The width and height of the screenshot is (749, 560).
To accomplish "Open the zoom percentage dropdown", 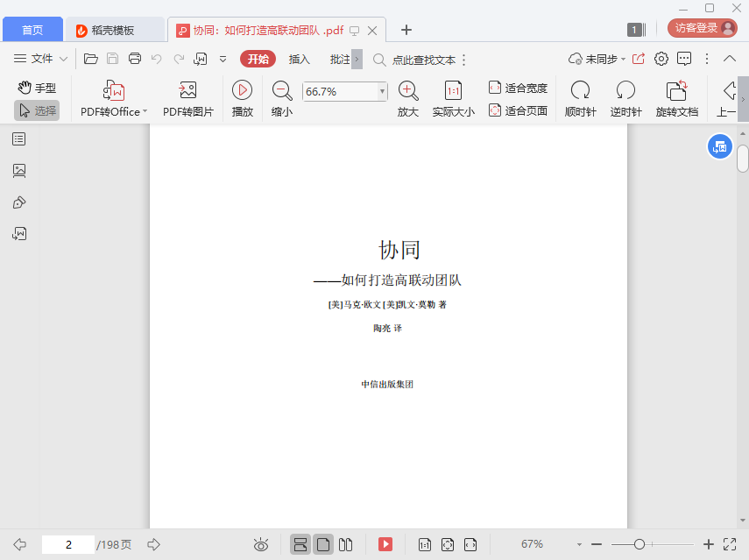I will (382, 91).
